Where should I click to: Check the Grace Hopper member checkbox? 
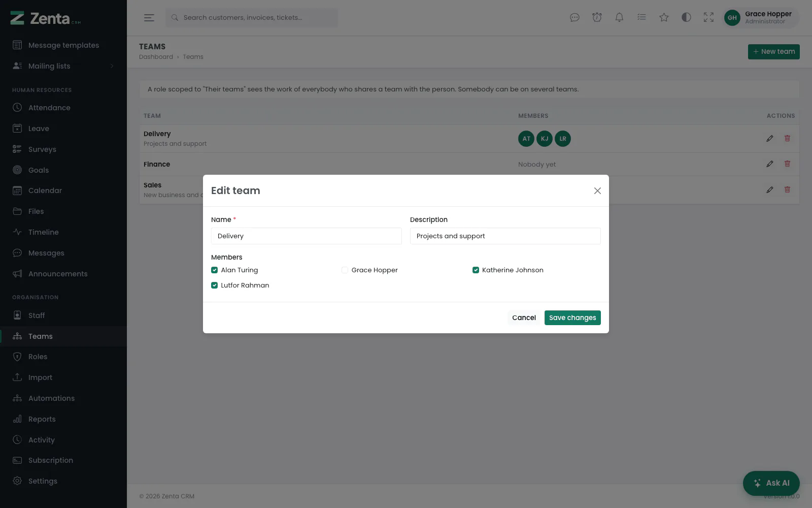(345, 270)
